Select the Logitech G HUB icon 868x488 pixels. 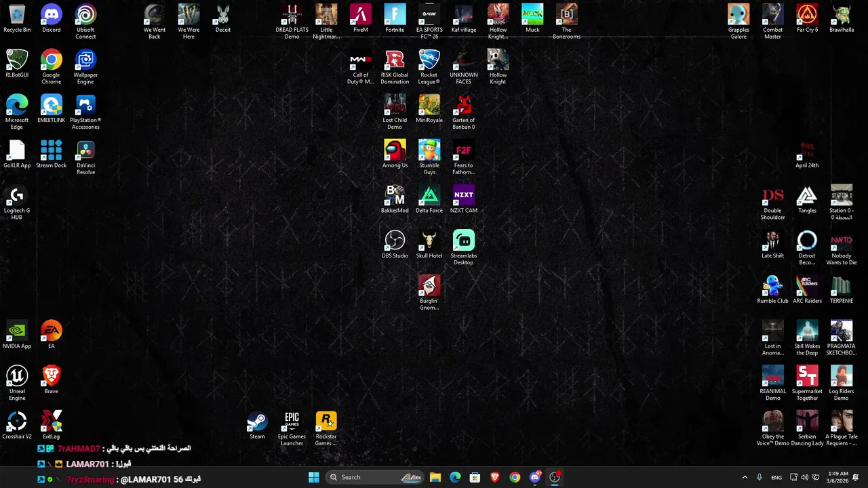(17, 203)
